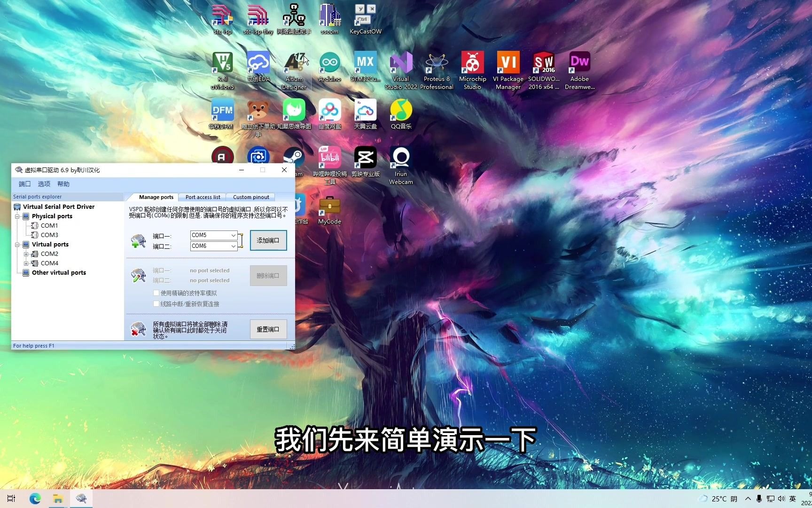
Task: Launch STM32CubeMX
Action: click(365, 62)
